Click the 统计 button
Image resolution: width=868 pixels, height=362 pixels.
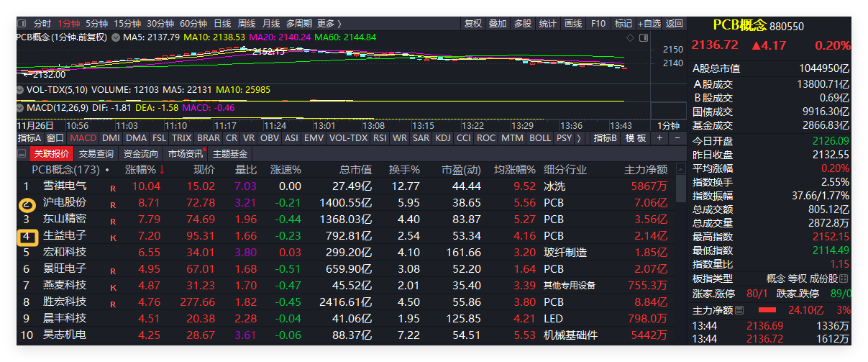coord(548,24)
